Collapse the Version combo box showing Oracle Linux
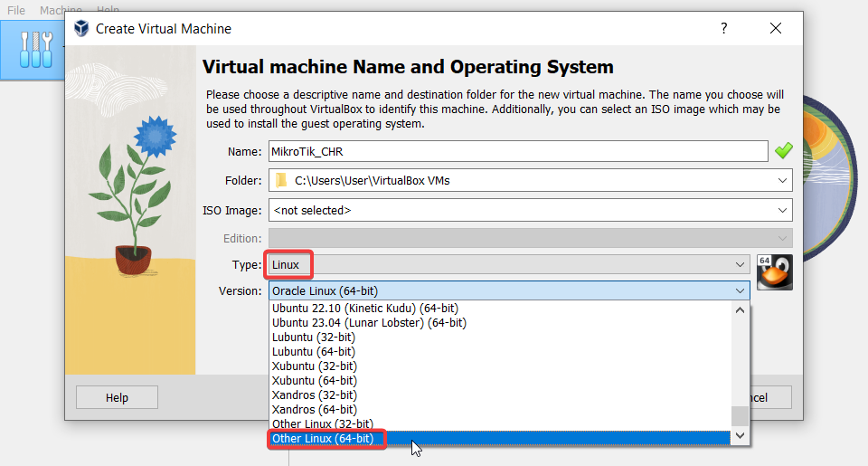 (509, 290)
